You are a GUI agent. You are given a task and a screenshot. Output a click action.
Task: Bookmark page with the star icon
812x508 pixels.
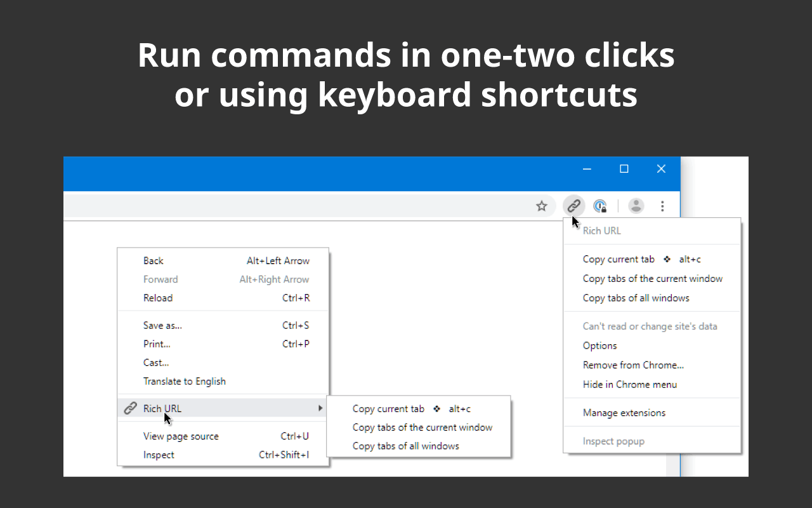[x=542, y=206]
